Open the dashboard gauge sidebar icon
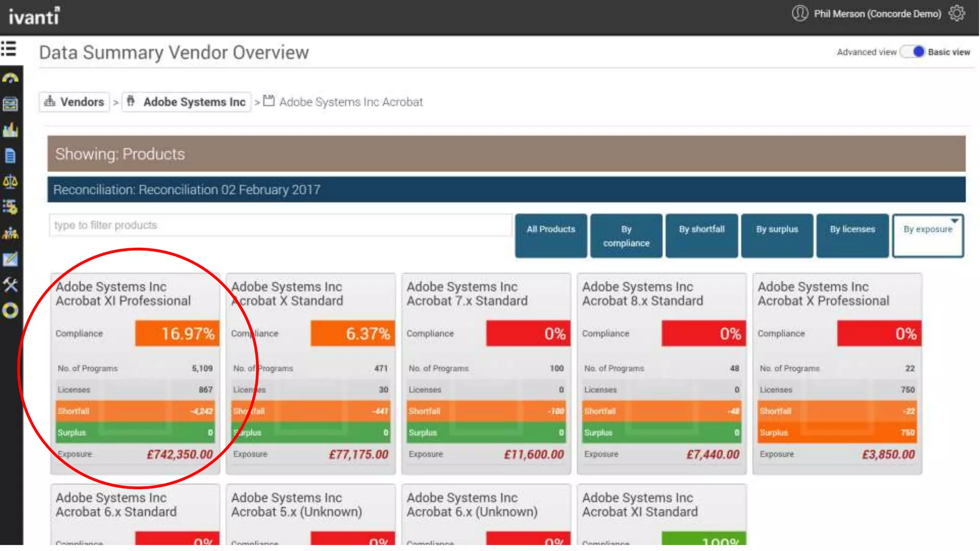 pyautogui.click(x=10, y=78)
